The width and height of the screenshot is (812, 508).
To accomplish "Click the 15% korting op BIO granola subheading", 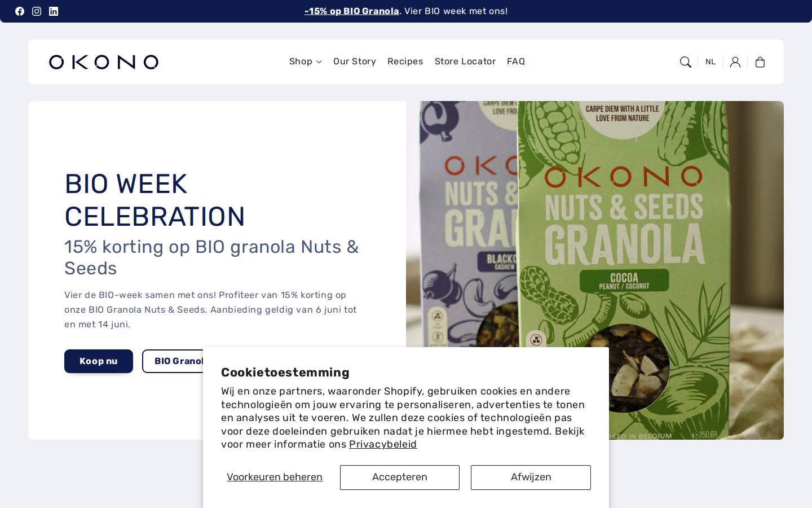I will [211, 257].
